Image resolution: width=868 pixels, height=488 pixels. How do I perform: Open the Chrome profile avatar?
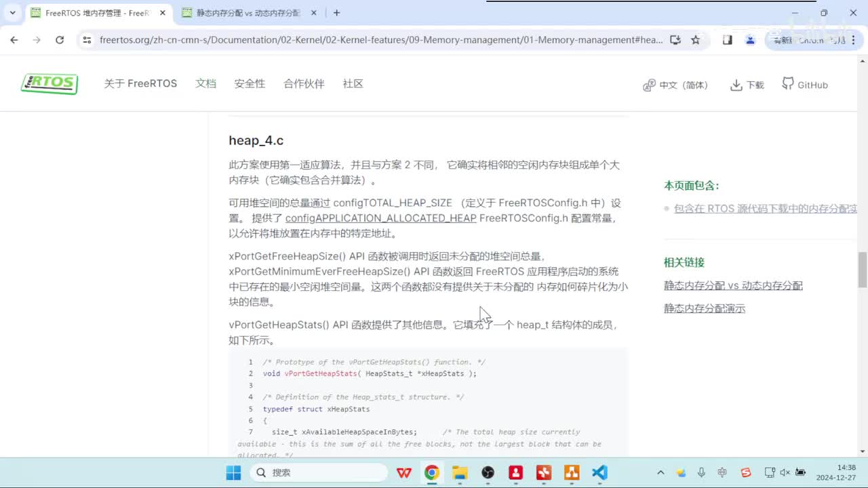tap(750, 40)
